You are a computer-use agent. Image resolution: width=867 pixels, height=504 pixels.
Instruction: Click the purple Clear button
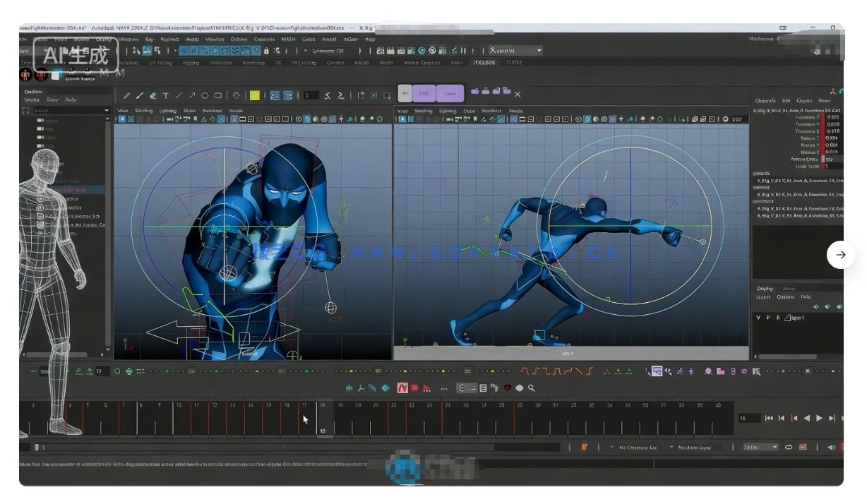tap(450, 93)
